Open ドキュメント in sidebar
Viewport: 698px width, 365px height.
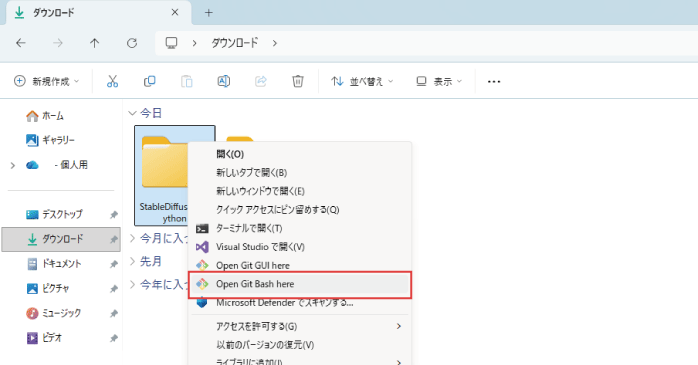click(54, 264)
